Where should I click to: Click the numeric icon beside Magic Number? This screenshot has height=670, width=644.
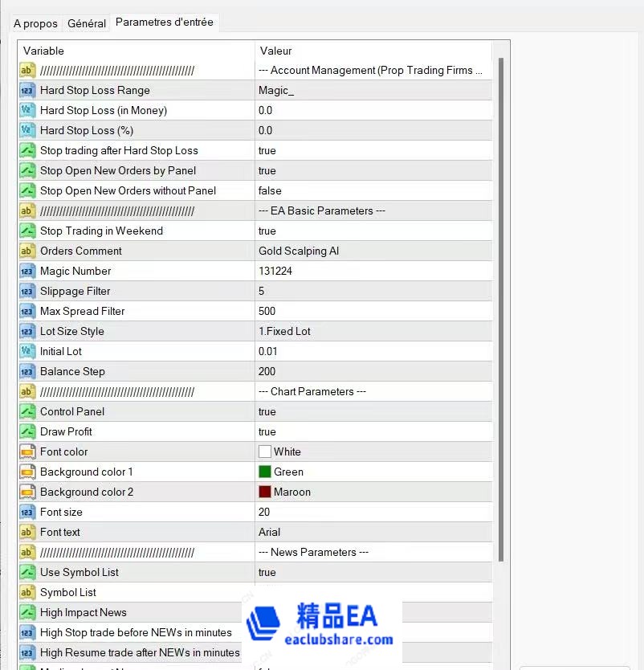point(26,271)
